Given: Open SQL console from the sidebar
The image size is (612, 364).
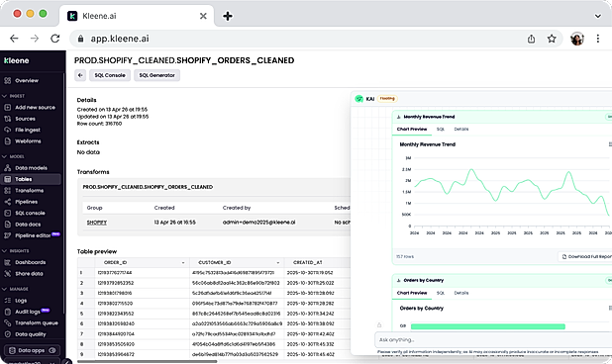Looking at the screenshot, I should pos(30,214).
